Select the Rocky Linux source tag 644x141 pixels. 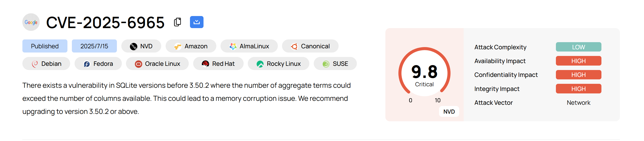pos(278,64)
